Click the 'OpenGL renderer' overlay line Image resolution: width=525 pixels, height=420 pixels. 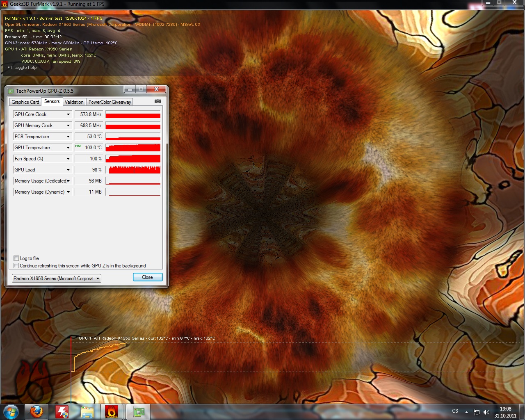click(103, 25)
